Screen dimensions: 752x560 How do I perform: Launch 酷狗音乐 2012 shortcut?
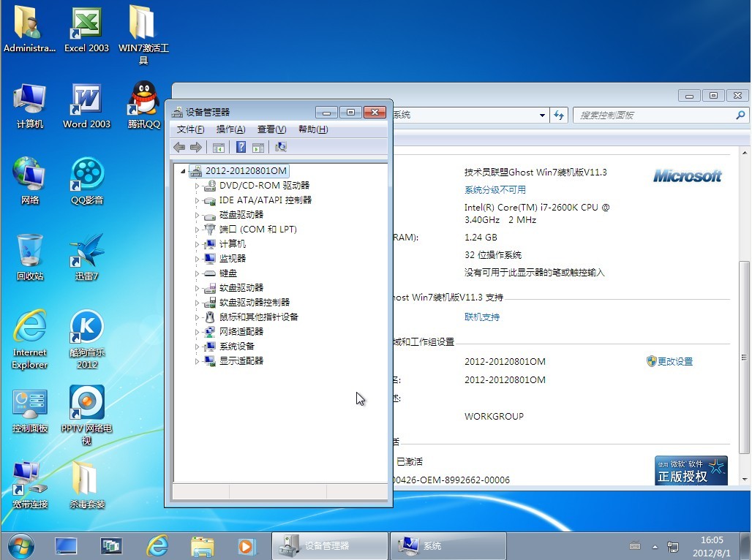click(87, 339)
